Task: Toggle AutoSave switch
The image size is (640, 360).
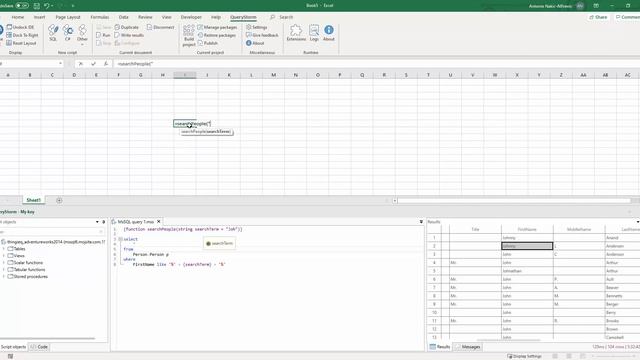Action: [22, 6]
